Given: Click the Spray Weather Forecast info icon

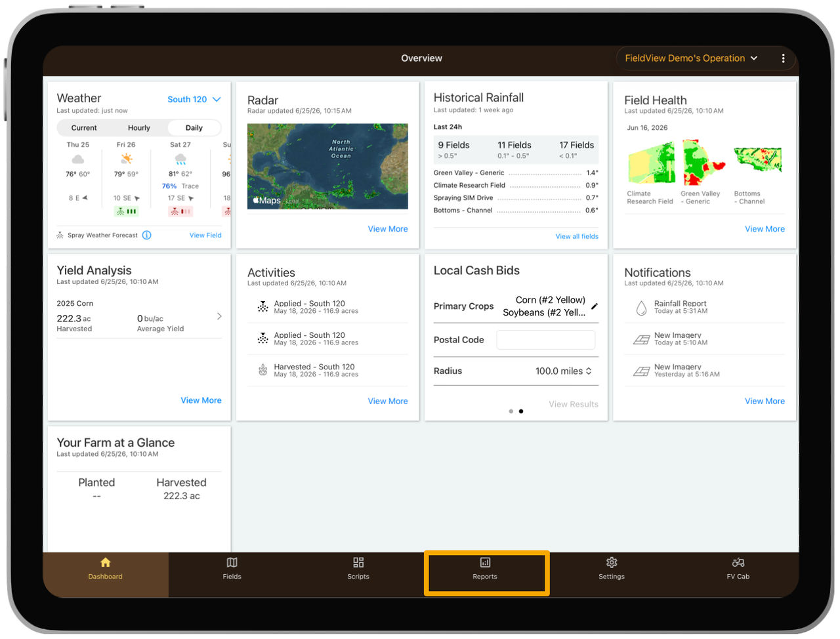Looking at the screenshot, I should (x=147, y=235).
